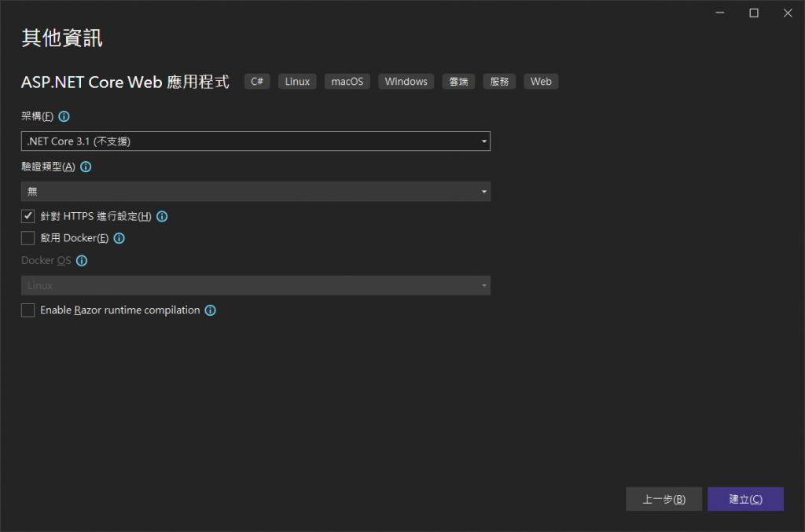Click the 建立(C) button

point(745,499)
